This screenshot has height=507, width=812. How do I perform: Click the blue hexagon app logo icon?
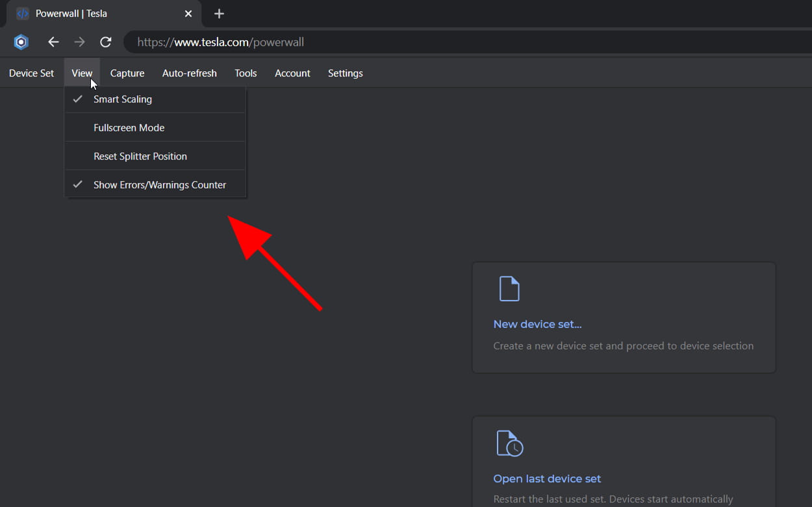pyautogui.click(x=21, y=42)
